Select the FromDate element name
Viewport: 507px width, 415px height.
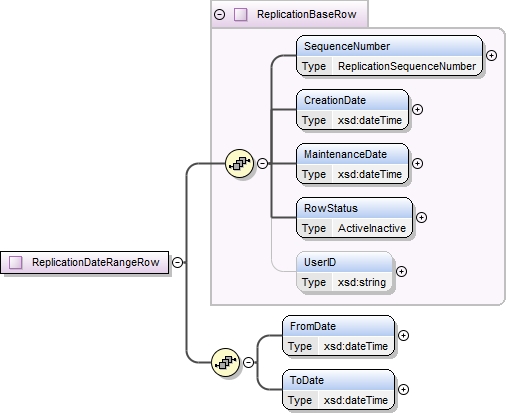tap(313, 326)
